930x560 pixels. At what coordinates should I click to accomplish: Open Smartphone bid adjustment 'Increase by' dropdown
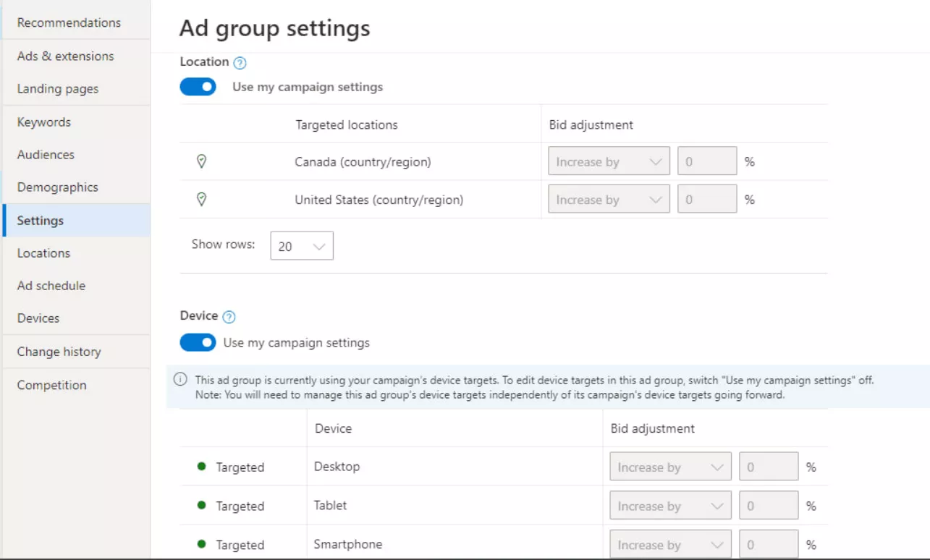[x=670, y=544]
